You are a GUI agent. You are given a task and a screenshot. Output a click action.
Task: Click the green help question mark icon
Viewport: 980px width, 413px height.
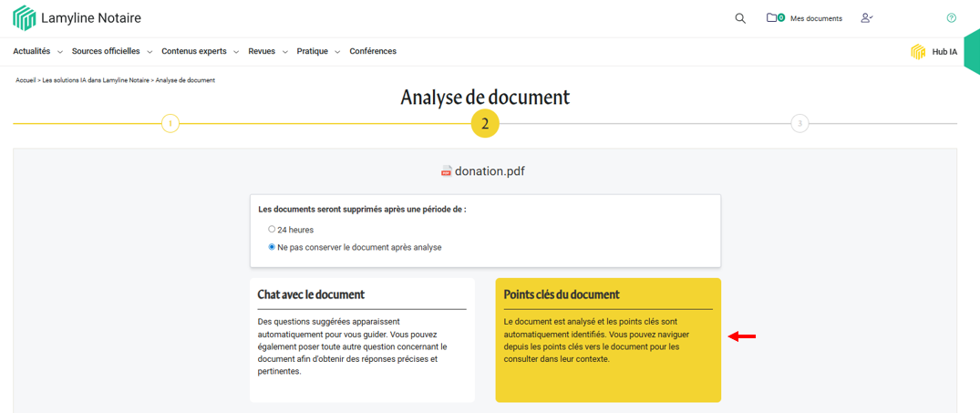point(951,18)
